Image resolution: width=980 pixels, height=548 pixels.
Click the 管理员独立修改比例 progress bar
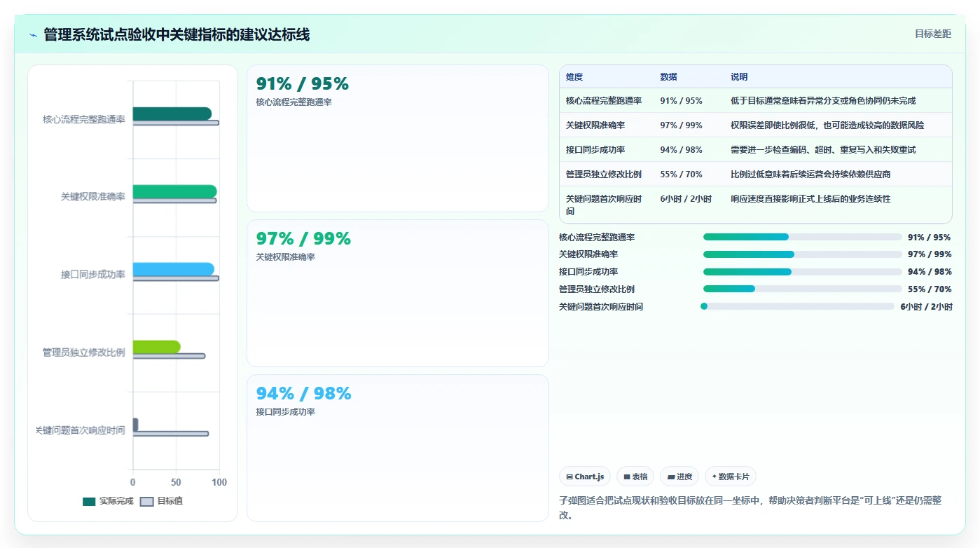[802, 289]
